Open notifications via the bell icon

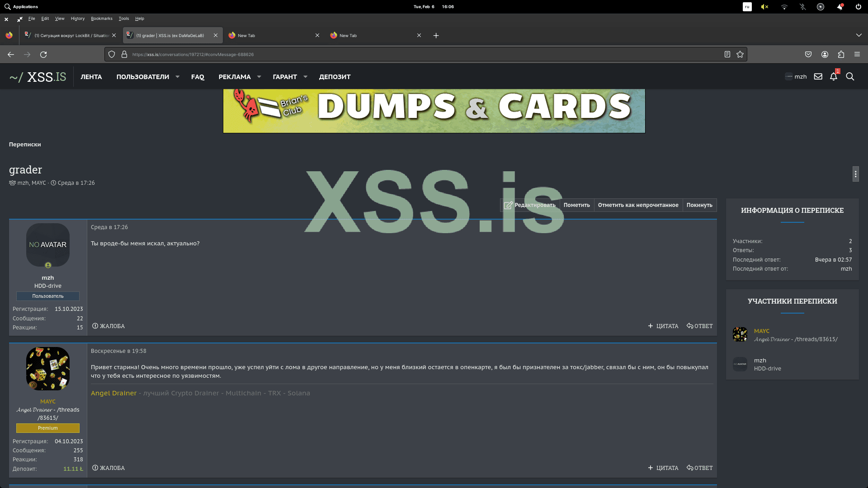click(833, 77)
